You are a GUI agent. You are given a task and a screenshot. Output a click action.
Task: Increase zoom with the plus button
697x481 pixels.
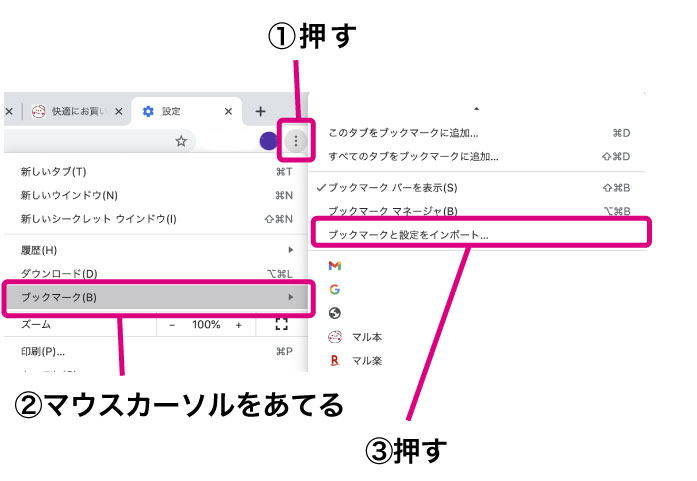coord(238,325)
